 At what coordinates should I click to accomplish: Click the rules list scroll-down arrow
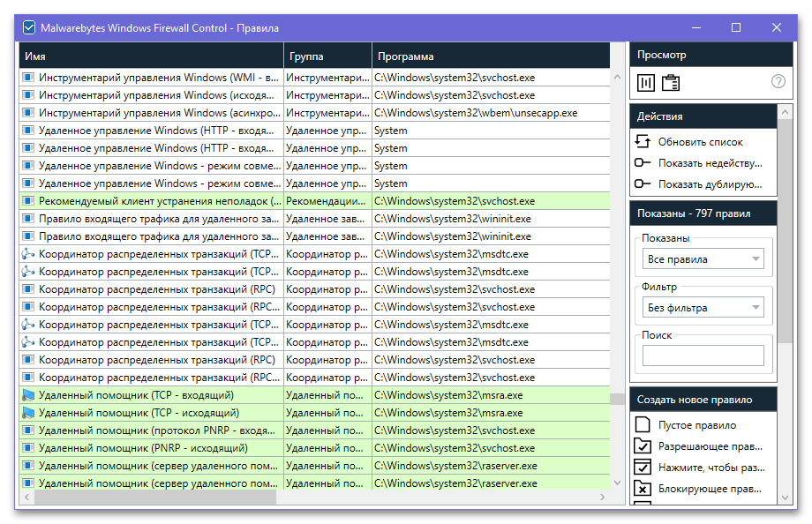coord(617,482)
